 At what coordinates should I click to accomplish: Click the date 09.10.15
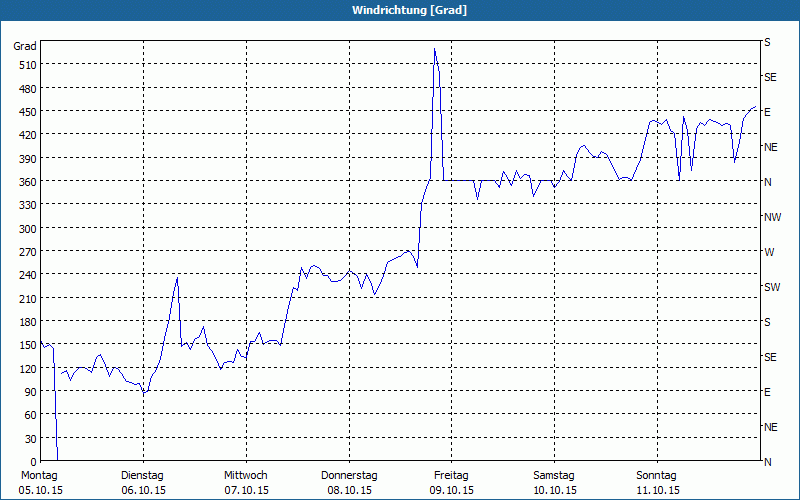452,490
